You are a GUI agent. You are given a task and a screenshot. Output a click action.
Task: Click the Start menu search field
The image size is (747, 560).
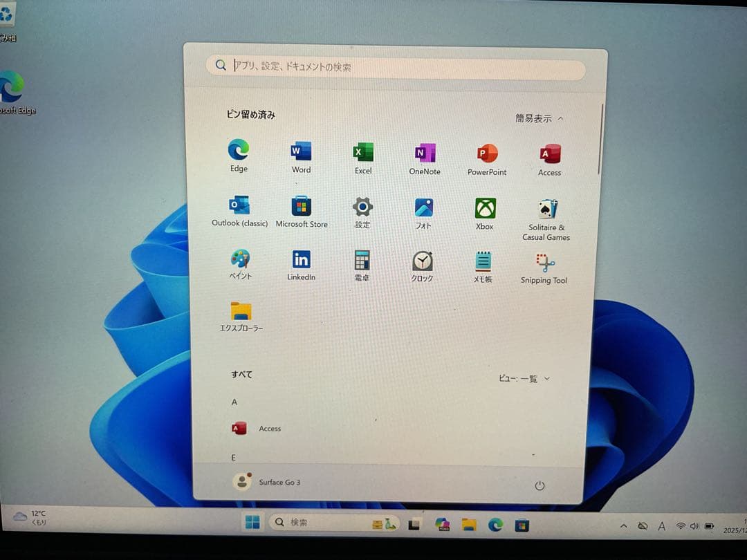396,66
